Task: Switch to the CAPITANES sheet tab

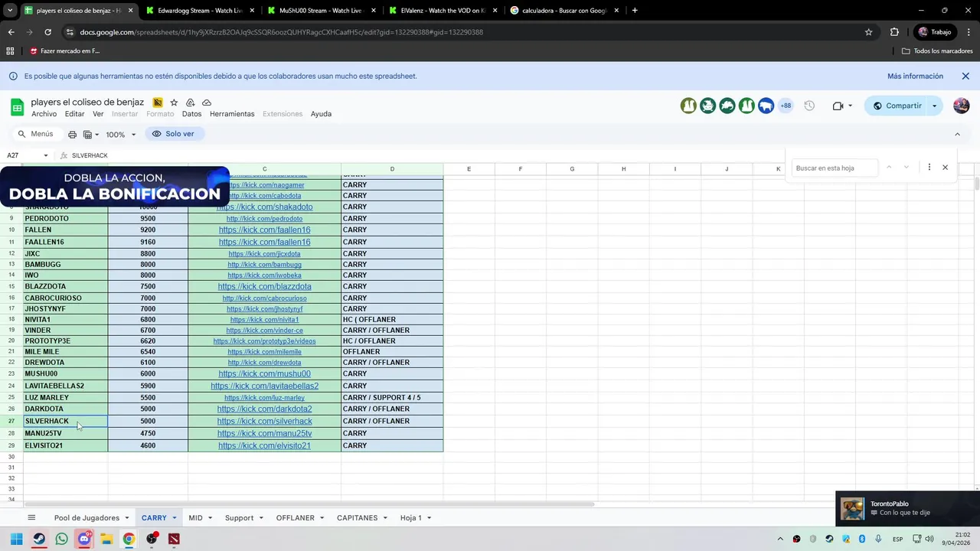Action: [x=357, y=517]
